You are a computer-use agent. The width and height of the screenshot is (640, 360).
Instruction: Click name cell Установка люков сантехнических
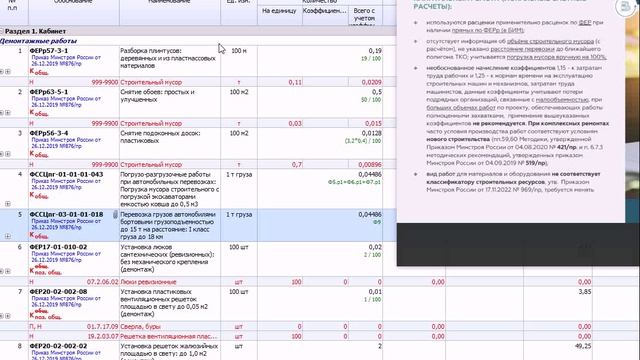(x=169, y=258)
